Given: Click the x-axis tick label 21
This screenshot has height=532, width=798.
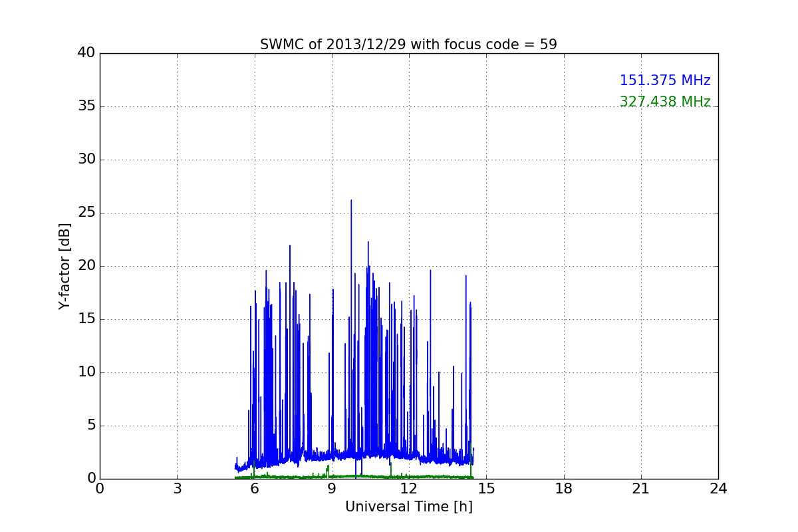Looking at the screenshot, I should pos(641,488).
